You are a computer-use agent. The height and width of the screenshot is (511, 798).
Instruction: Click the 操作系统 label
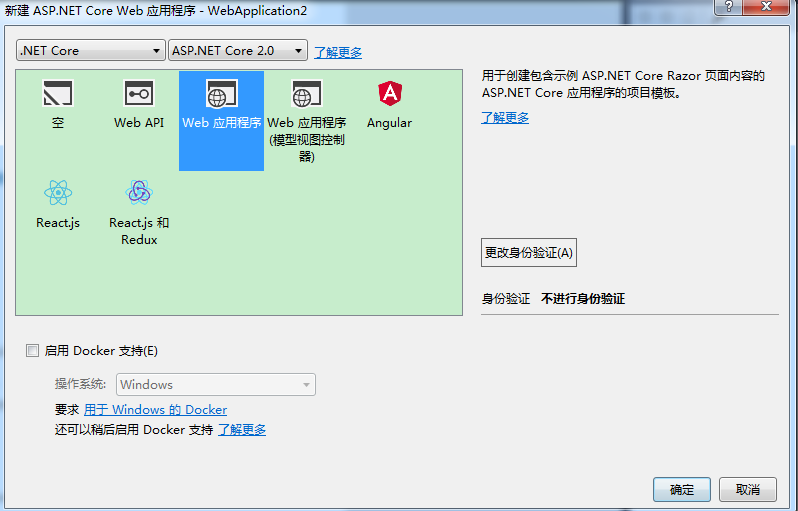click(80, 384)
